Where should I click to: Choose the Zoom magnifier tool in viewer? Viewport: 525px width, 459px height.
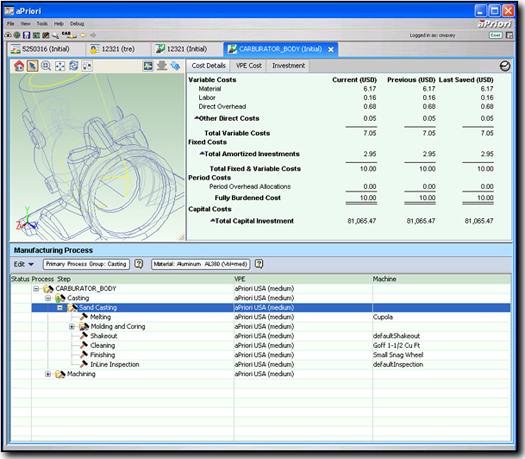pyautogui.click(x=46, y=66)
